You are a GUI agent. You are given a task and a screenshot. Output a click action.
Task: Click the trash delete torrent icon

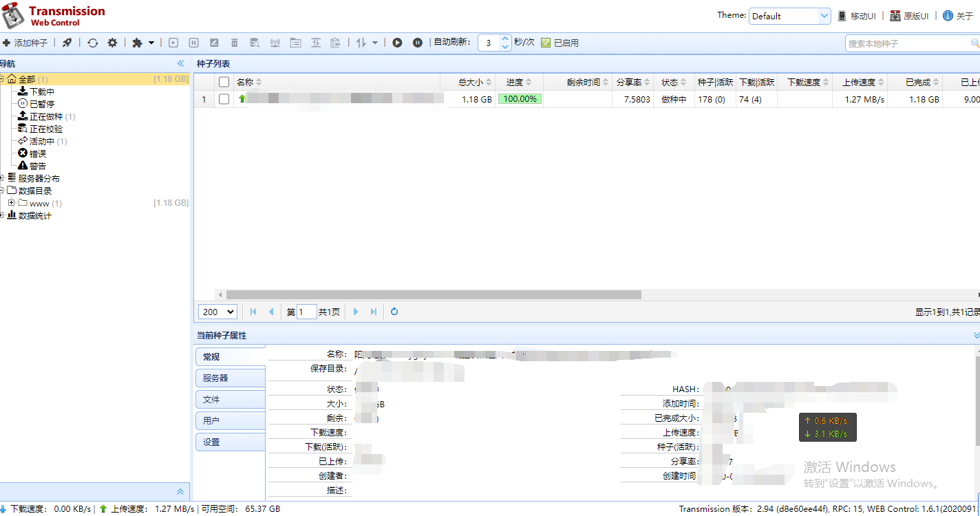(x=234, y=43)
